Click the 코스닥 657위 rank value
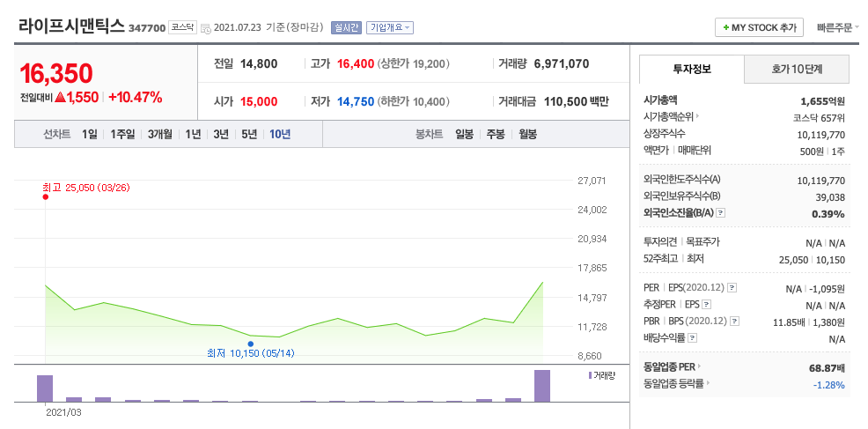This screenshot has height=429, width=868. pos(819,117)
